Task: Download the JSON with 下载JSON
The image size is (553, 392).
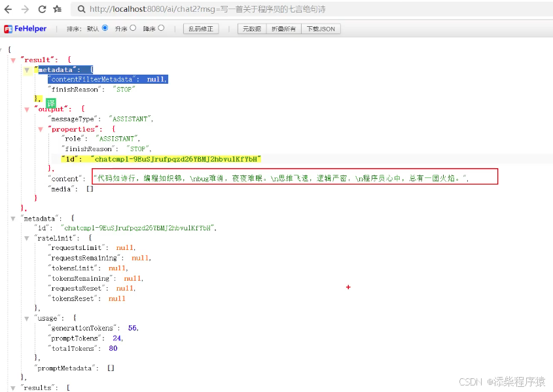Action: point(321,29)
